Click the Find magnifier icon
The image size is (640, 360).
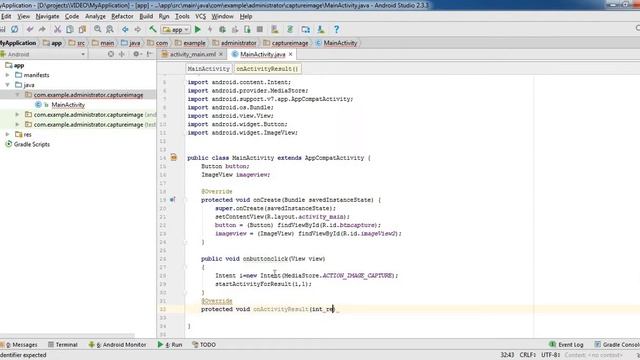click(x=98, y=29)
